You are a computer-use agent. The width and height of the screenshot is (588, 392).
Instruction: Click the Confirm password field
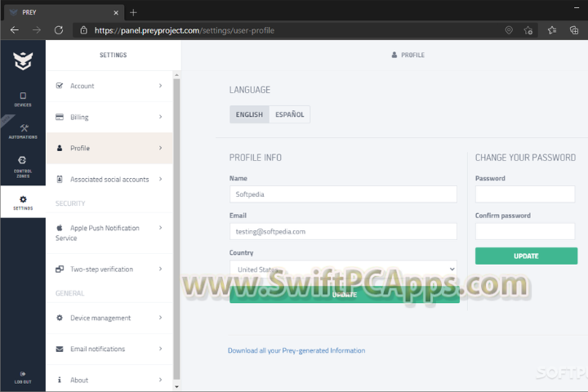[525, 231]
